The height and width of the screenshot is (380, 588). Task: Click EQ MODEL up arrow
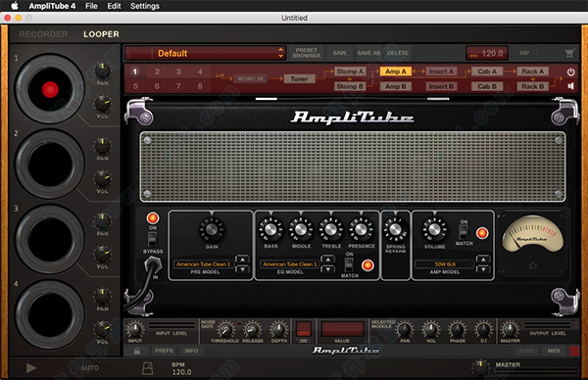327,260
